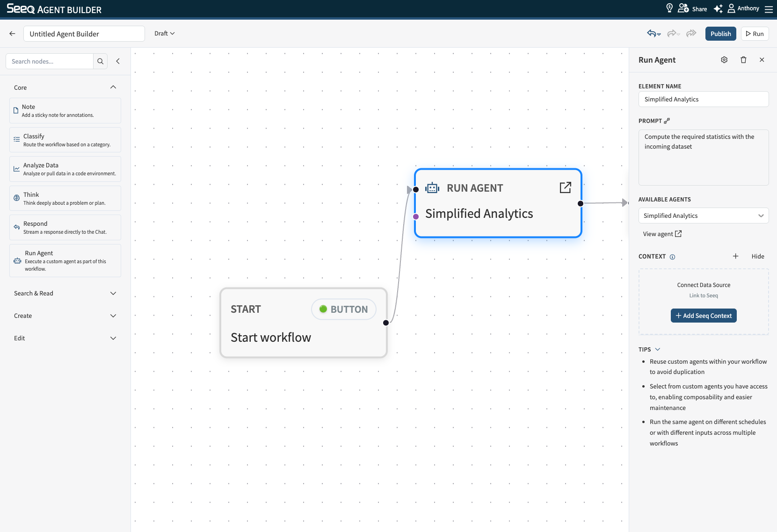The width and height of the screenshot is (777, 532).
Task: Click the Context info icon
Action: click(x=672, y=257)
